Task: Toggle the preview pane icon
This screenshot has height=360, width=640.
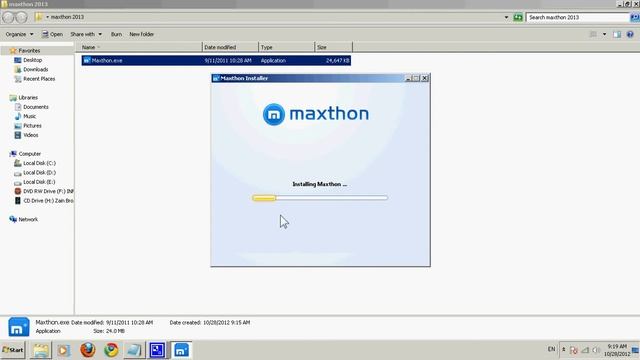Action: pyautogui.click(x=617, y=34)
